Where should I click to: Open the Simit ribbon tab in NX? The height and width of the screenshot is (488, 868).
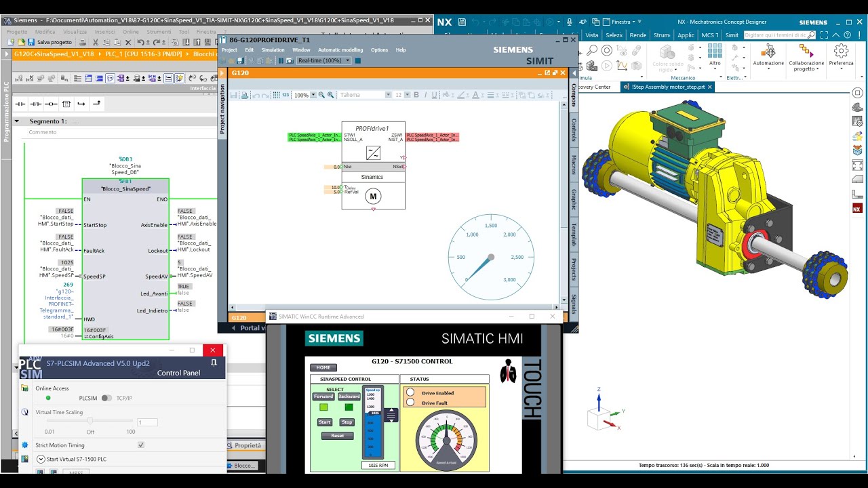tap(732, 35)
